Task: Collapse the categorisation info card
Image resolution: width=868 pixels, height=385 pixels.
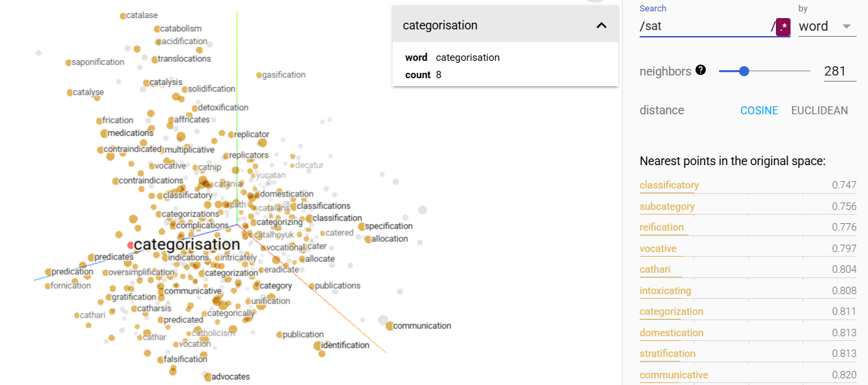Action: click(x=601, y=25)
